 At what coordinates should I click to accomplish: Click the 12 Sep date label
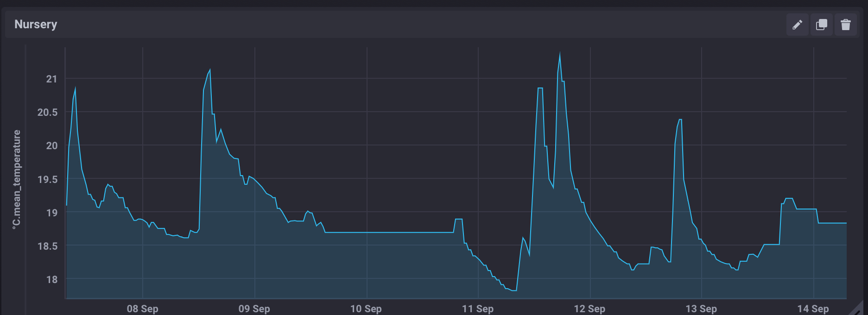tap(589, 309)
